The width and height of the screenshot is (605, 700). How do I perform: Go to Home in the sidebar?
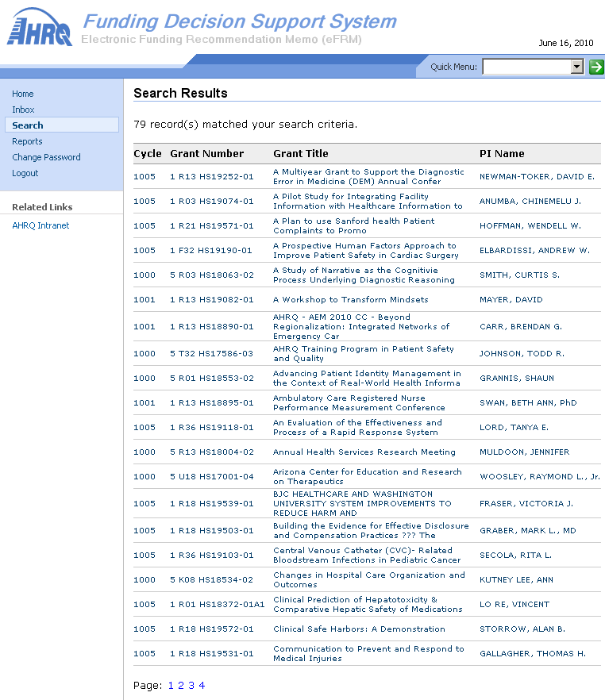[23, 94]
